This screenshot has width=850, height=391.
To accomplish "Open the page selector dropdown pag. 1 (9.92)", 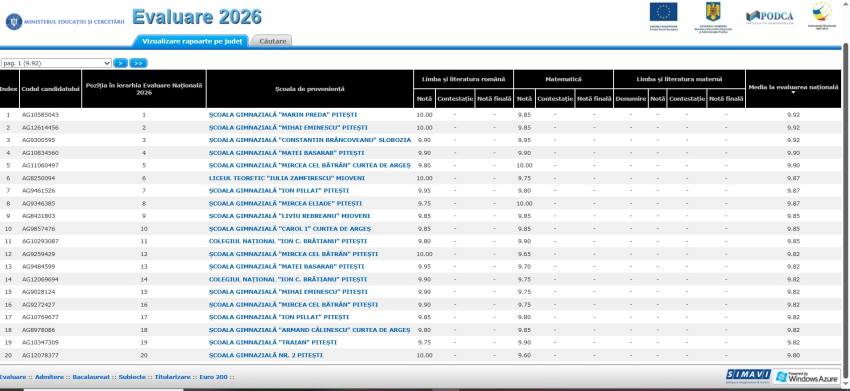I will point(56,63).
